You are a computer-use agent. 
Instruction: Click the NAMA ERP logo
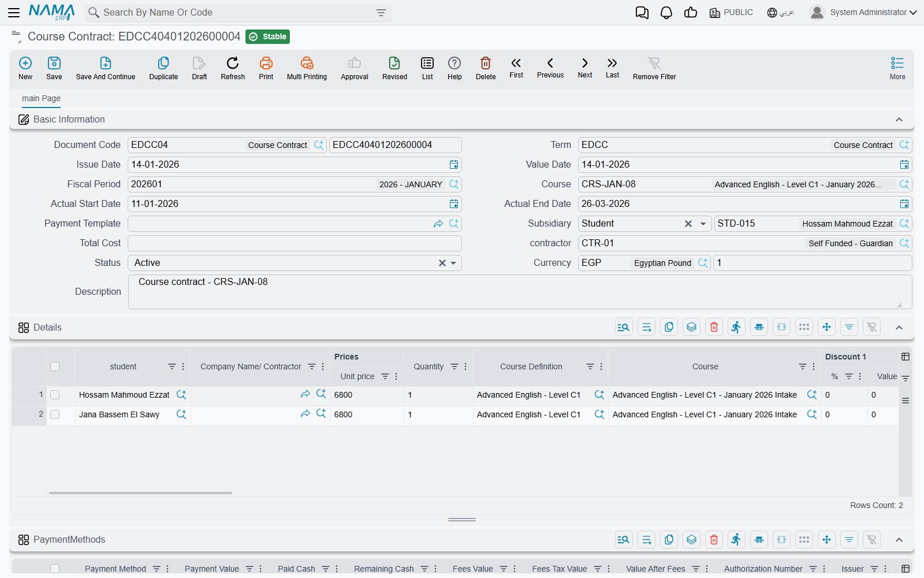[52, 12]
